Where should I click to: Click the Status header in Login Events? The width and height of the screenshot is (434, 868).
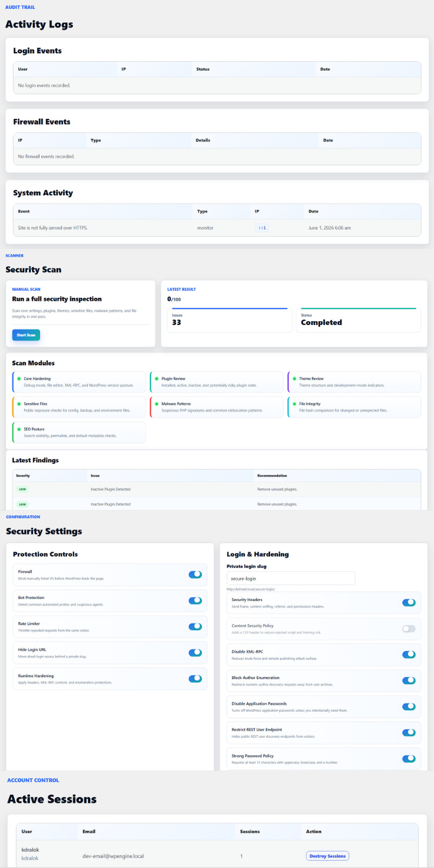click(203, 69)
